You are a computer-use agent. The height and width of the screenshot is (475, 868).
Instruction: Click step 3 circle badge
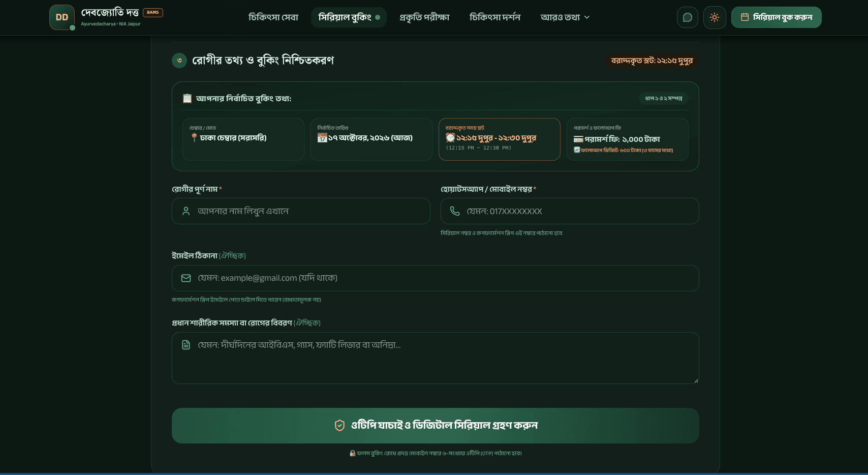tap(179, 61)
